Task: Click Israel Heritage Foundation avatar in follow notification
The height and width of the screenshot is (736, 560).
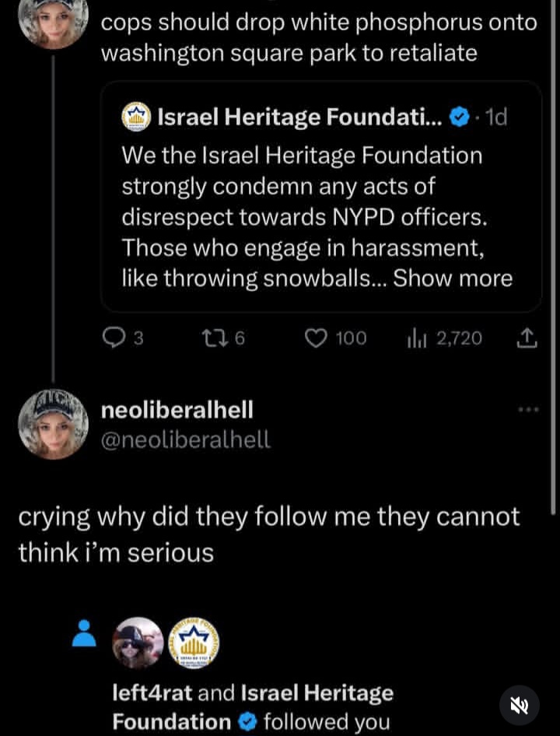Action: pyautogui.click(x=194, y=643)
